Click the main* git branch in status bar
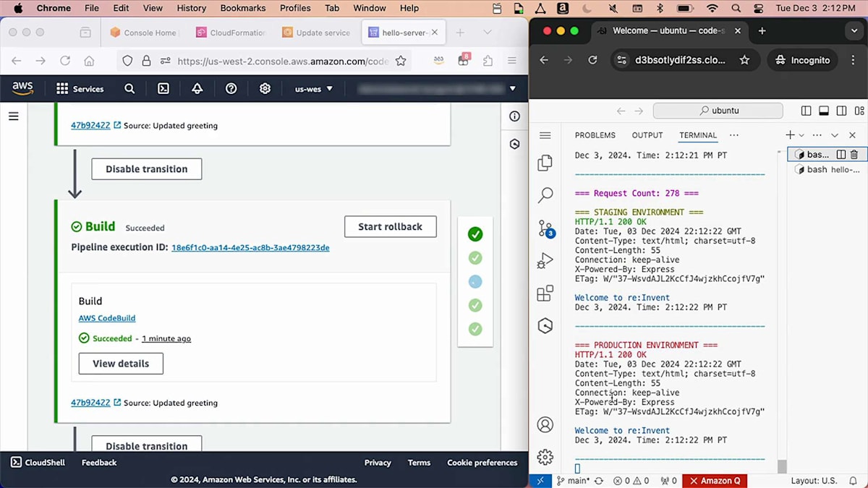 click(573, 481)
